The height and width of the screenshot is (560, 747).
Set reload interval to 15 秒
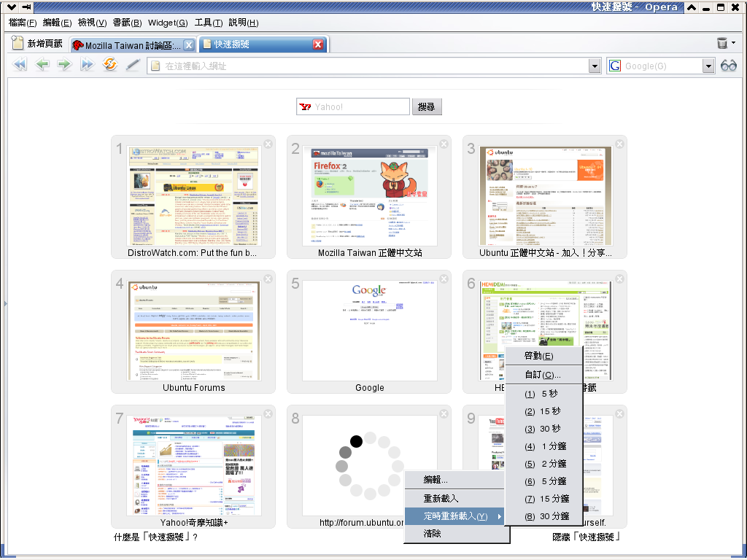543,411
